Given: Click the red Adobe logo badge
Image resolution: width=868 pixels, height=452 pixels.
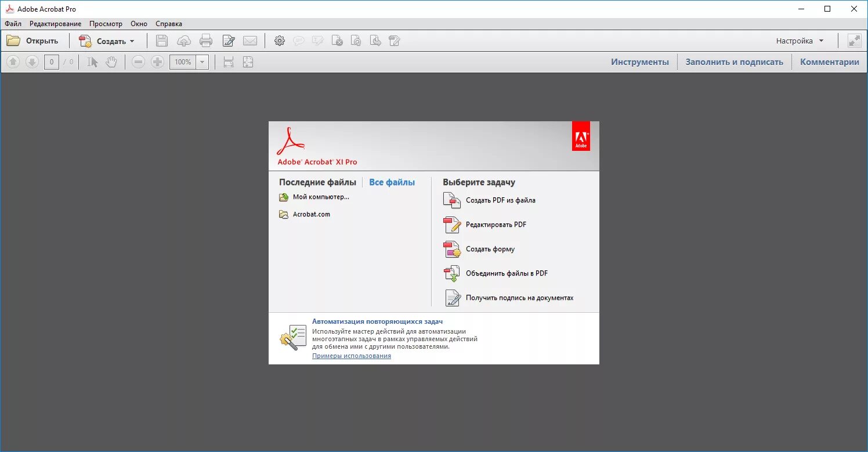Looking at the screenshot, I should click(x=581, y=136).
